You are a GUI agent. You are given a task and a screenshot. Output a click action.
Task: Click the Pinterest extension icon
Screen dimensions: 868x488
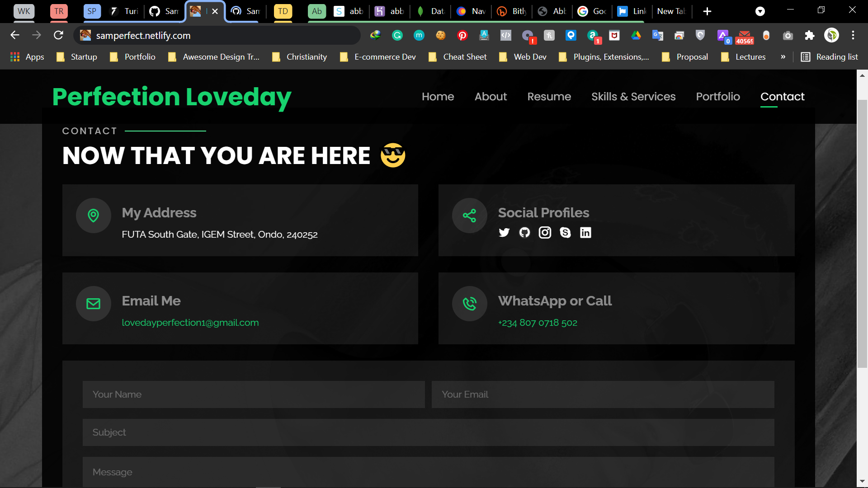point(462,35)
